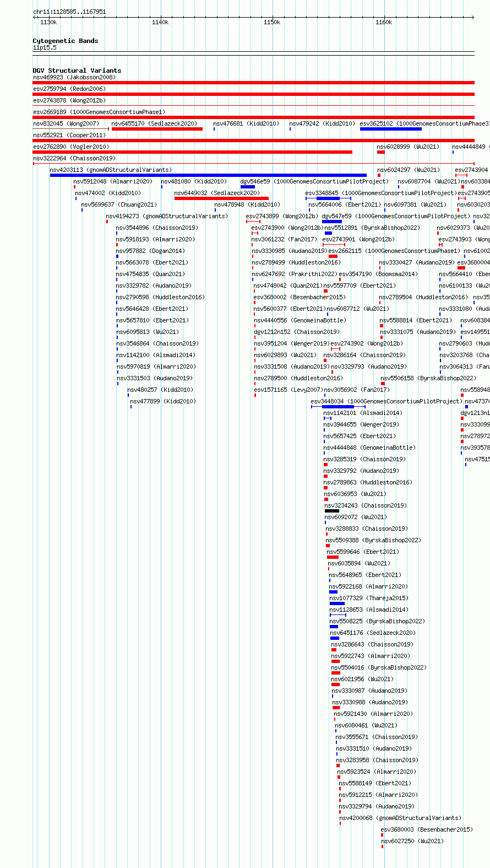
Task: Open nsv479242 (Kidd2010) variant label
Action: tap(322, 123)
